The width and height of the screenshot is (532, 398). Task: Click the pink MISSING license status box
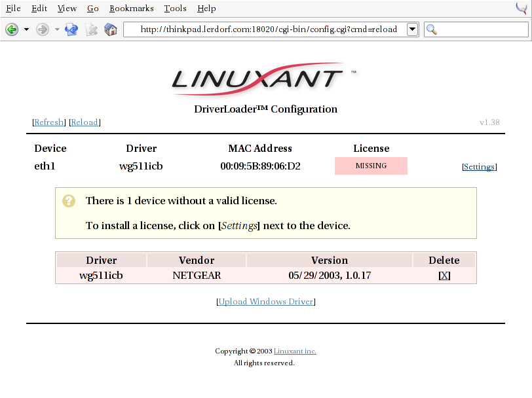tap(371, 166)
